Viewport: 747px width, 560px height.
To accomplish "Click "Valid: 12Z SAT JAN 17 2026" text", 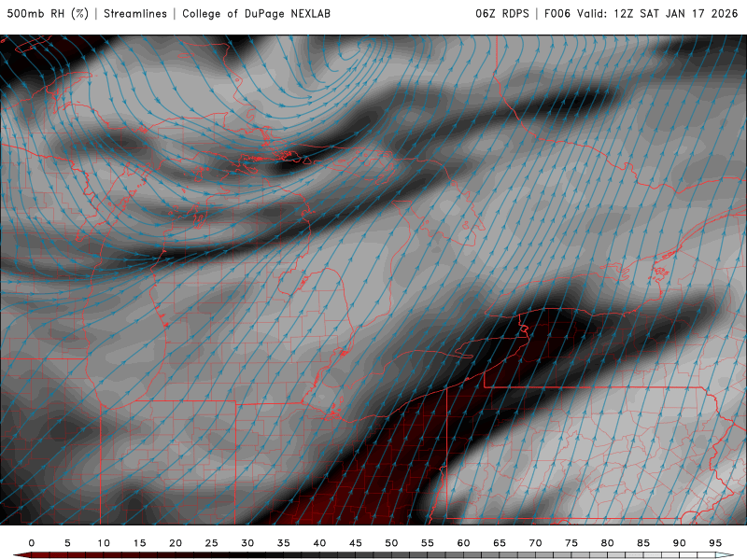I will [x=657, y=14].
